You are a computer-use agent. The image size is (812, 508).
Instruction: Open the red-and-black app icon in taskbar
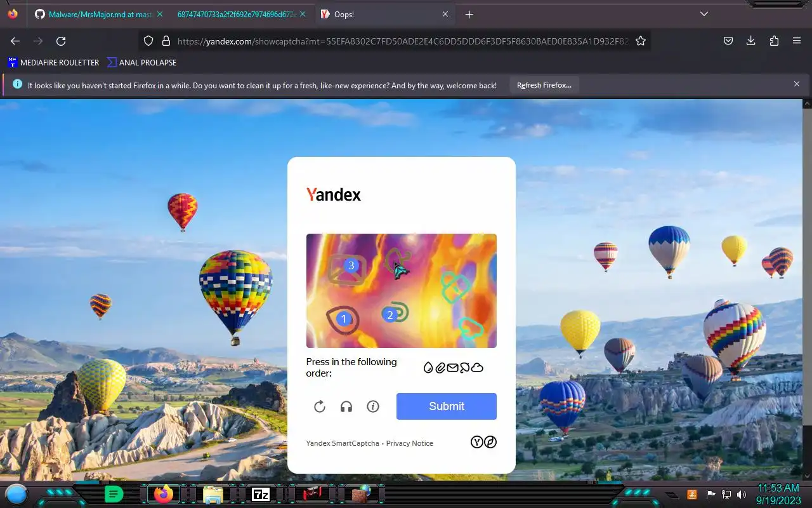pos(312,494)
